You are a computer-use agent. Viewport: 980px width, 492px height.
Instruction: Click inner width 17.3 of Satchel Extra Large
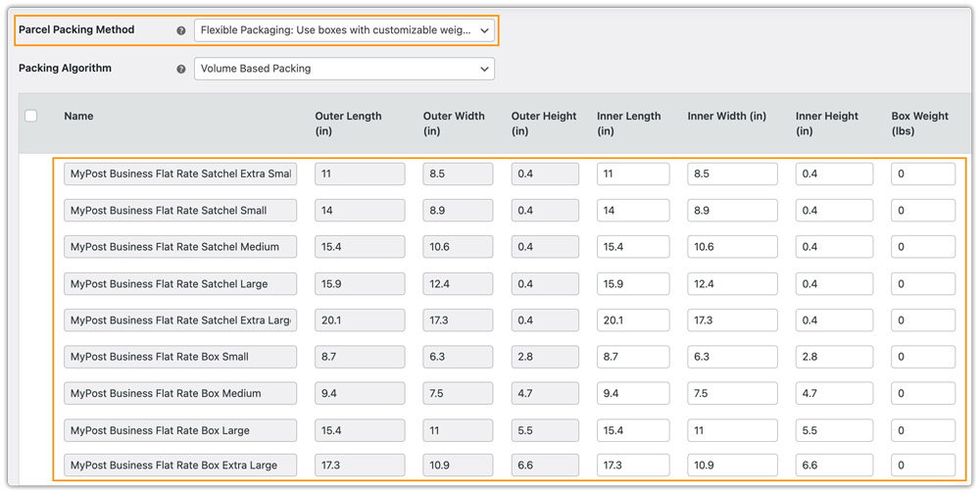click(732, 320)
